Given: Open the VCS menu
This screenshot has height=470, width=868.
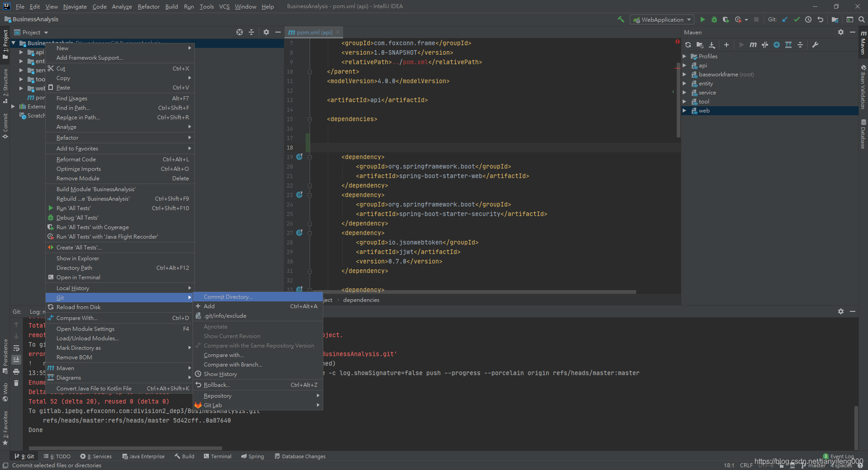Looking at the screenshot, I should click(x=224, y=6).
